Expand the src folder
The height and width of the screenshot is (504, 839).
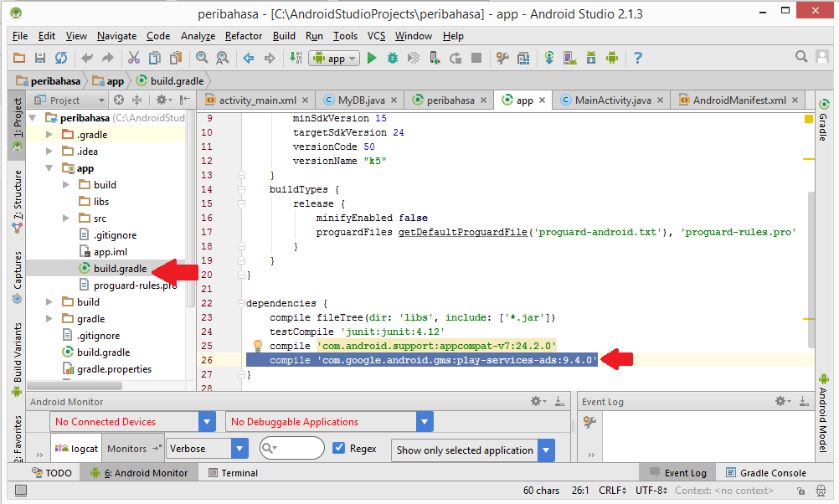coord(66,219)
